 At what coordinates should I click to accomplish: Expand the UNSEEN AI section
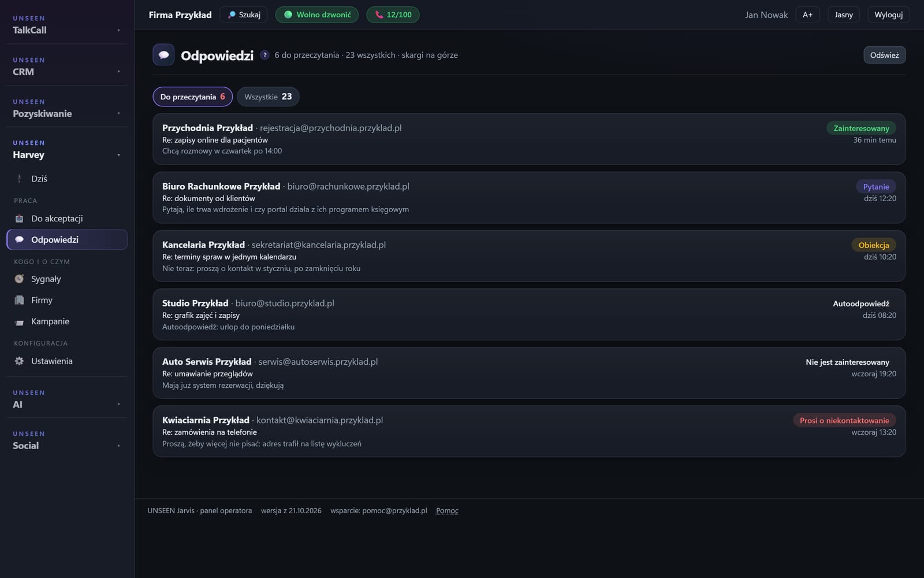tap(66, 399)
